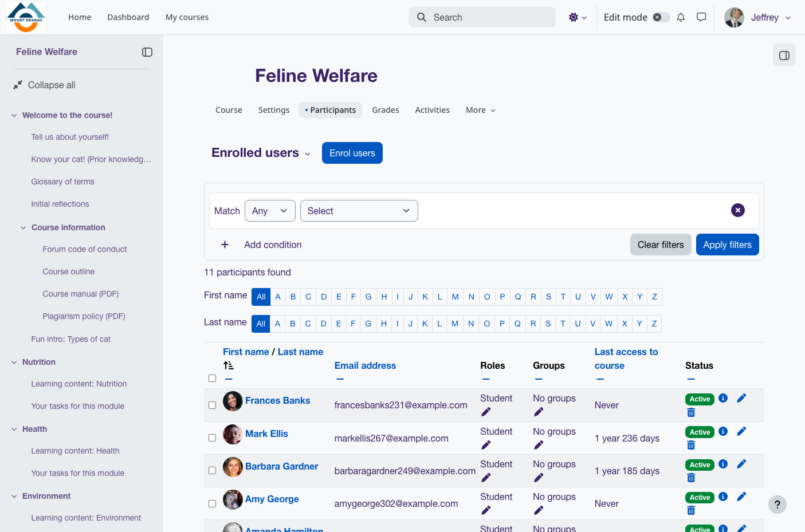This screenshot has width=805, height=532.
Task: Open the filter type Select dropdown
Action: pos(359,211)
